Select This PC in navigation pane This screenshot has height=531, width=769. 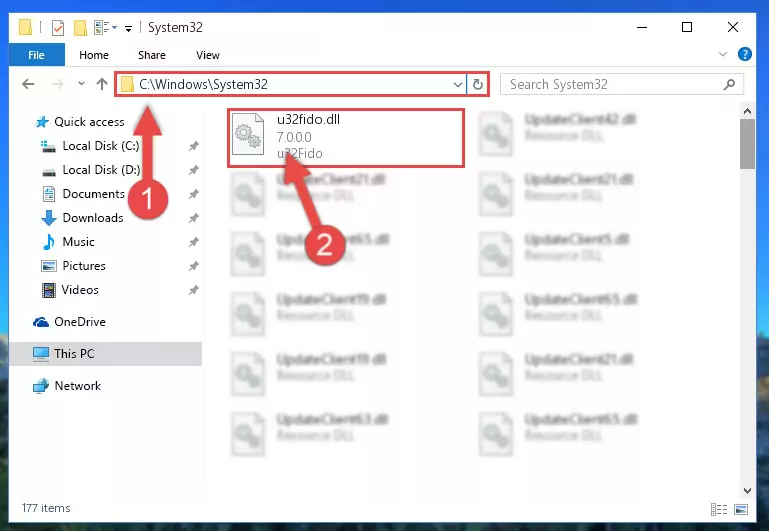point(105,354)
